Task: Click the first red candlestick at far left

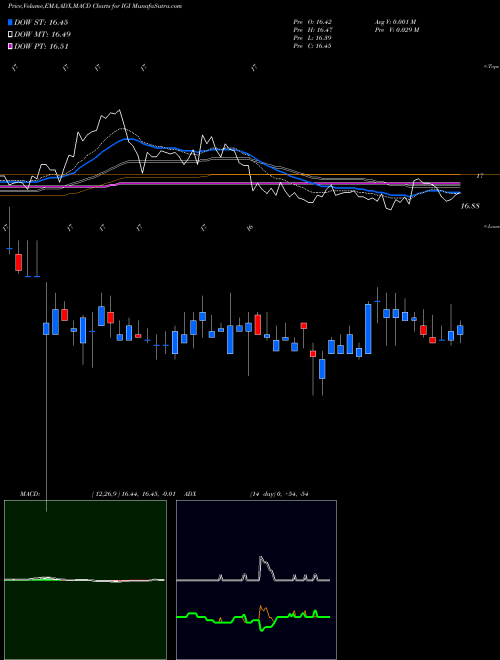Action: (x=18, y=262)
